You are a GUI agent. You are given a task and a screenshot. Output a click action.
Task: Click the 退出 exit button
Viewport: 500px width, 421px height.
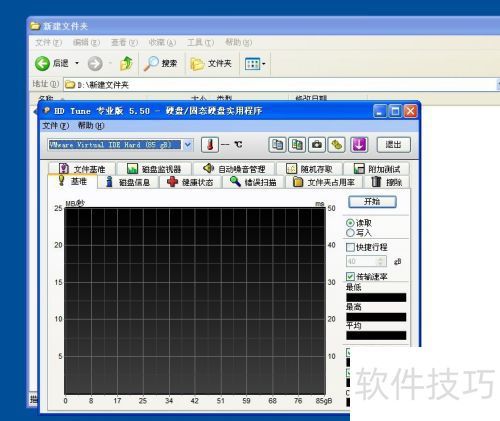click(393, 145)
